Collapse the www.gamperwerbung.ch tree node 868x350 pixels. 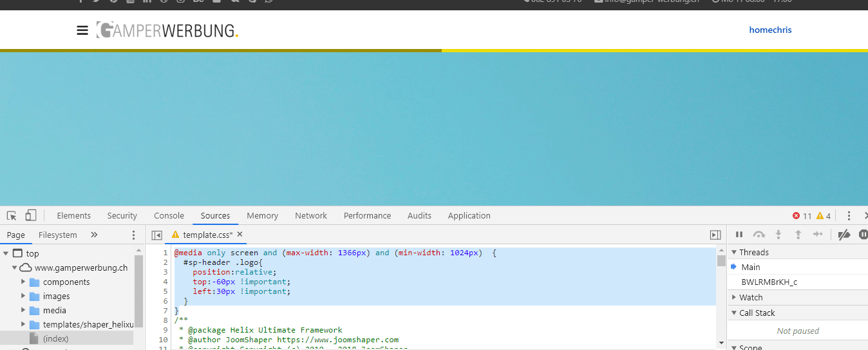click(x=14, y=268)
